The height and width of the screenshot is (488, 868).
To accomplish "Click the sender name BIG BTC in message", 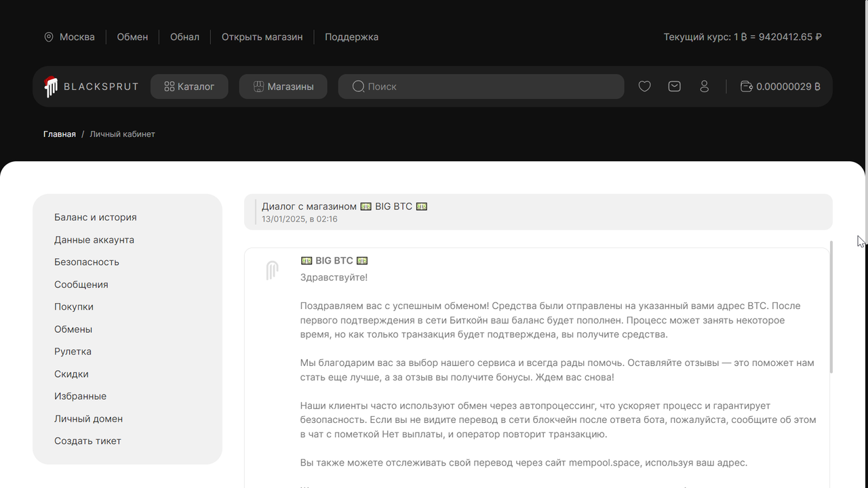I will coord(334,261).
